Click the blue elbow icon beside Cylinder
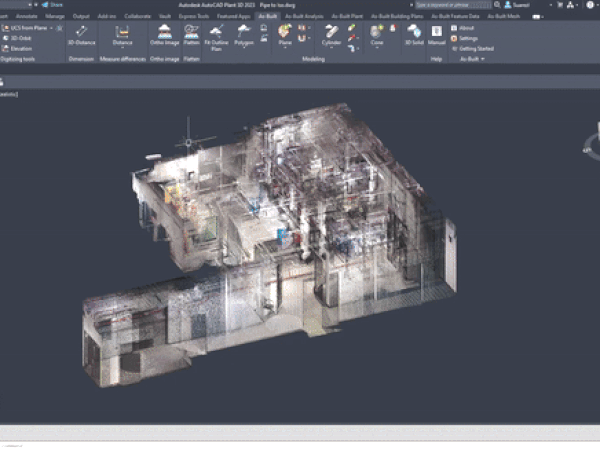 tap(351, 48)
